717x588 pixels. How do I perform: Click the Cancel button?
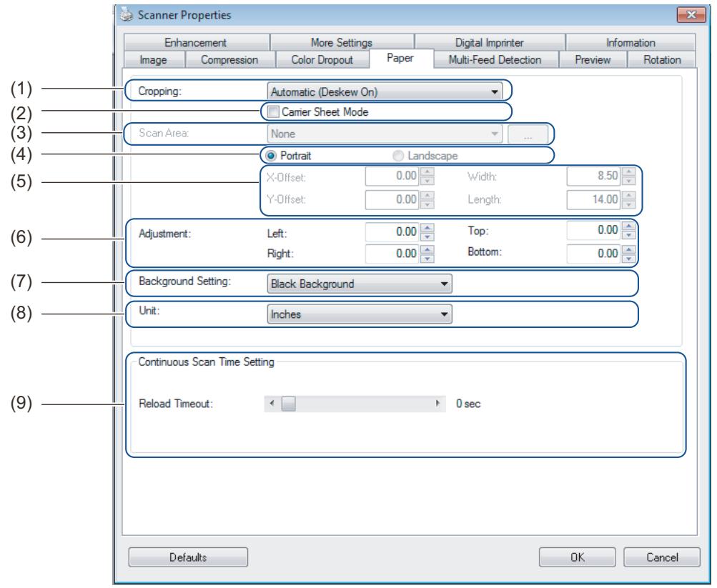click(662, 557)
